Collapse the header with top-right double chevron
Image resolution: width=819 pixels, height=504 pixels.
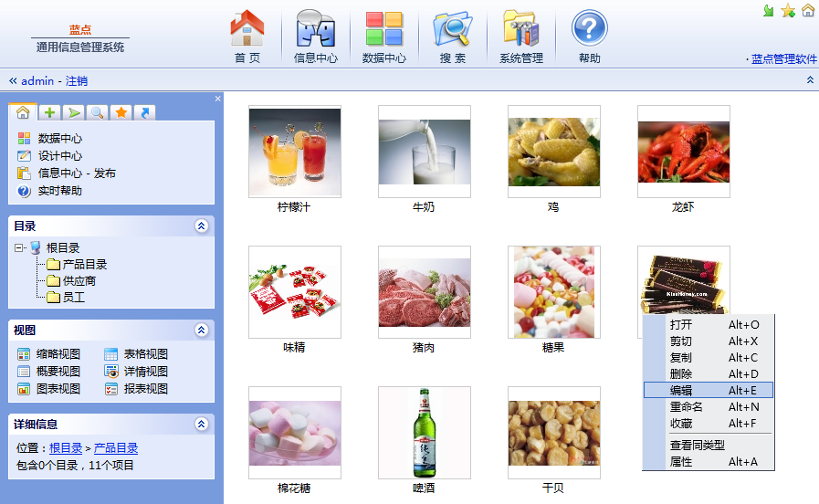[810, 80]
